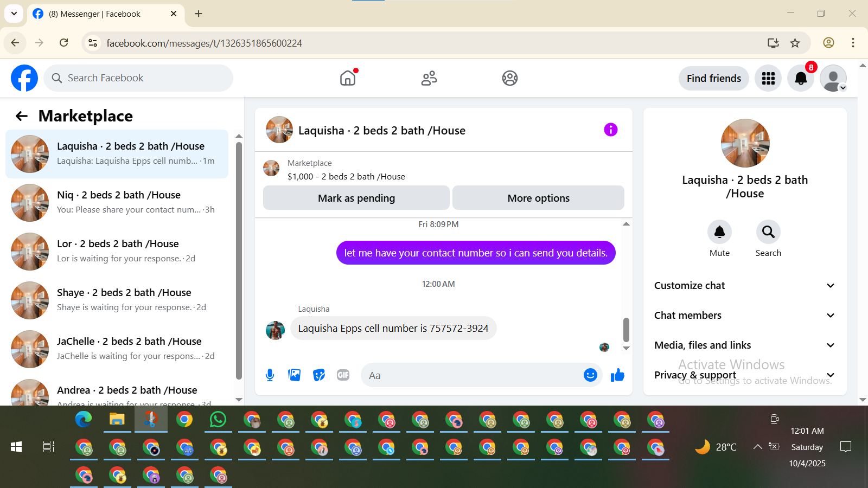Click the Laquisha chat header title
The image size is (868, 488).
tap(382, 131)
